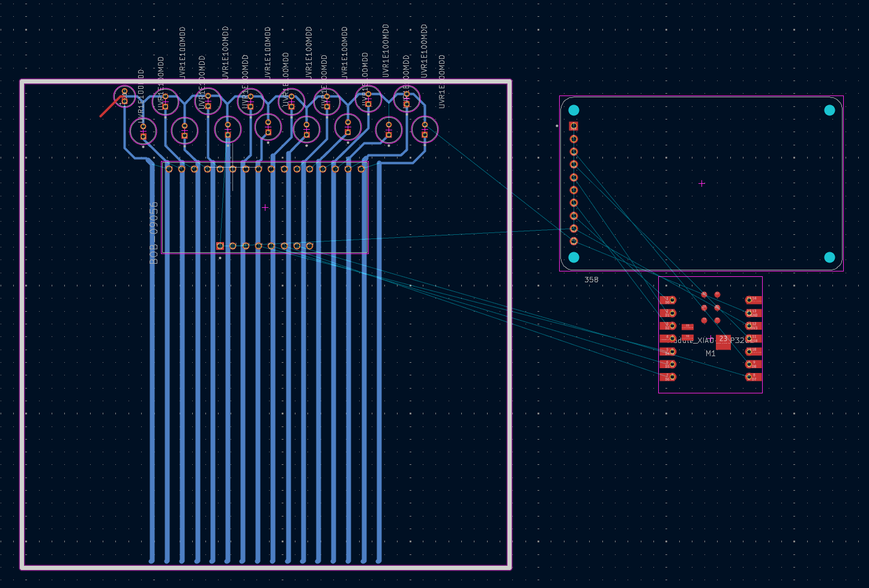Select the M1 reference designator text

[x=710, y=354]
